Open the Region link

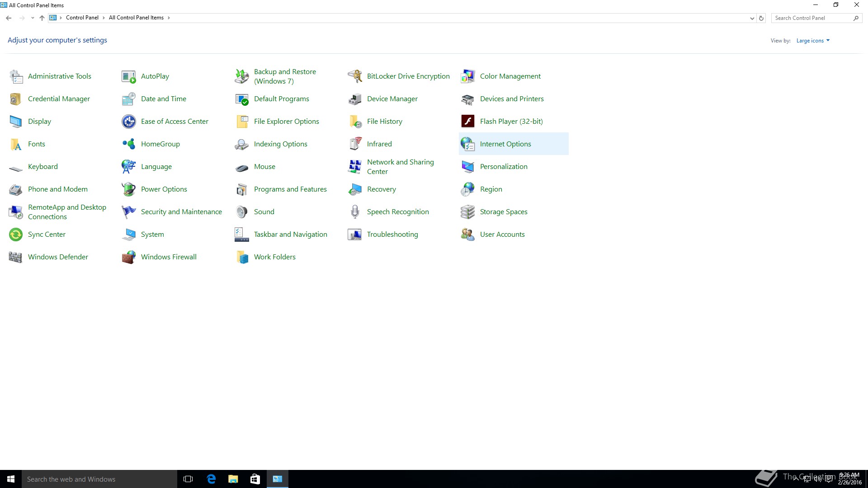[491, 189]
